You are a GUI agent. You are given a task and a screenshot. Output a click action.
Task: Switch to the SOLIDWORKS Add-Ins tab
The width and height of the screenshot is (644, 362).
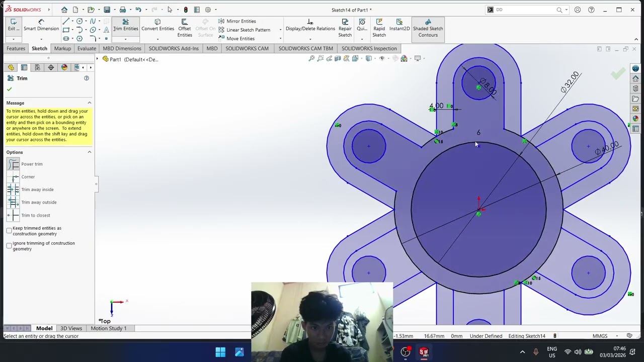click(x=174, y=48)
